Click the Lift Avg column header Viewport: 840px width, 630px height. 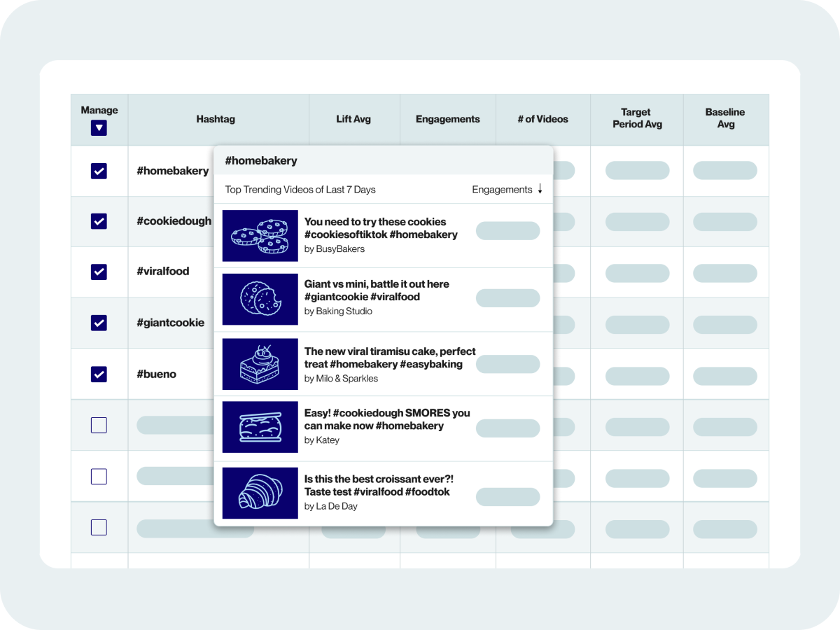tap(353, 119)
